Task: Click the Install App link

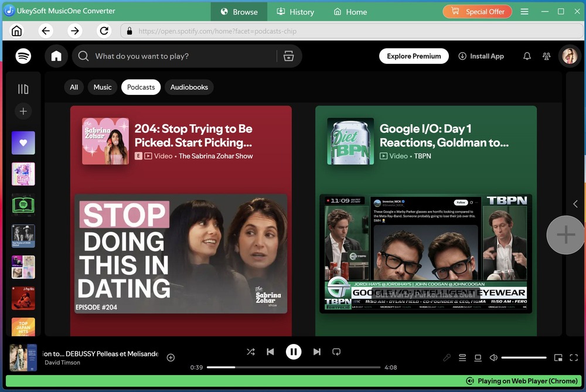Action: [481, 56]
